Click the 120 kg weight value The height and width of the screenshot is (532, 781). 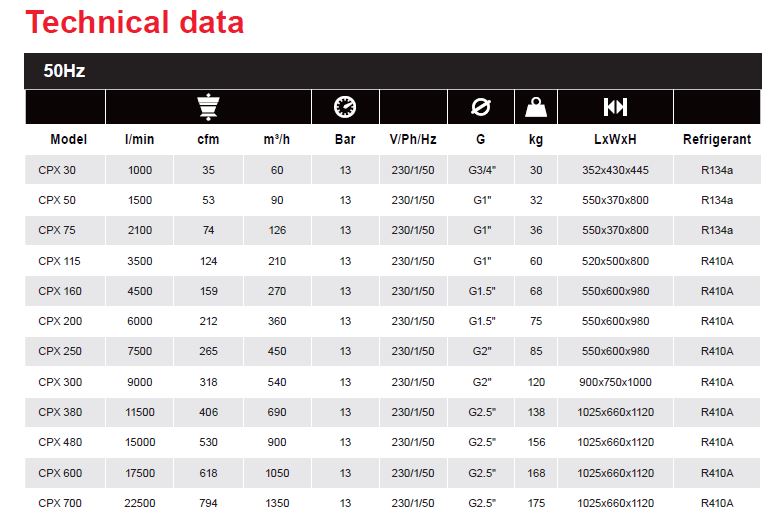536,382
